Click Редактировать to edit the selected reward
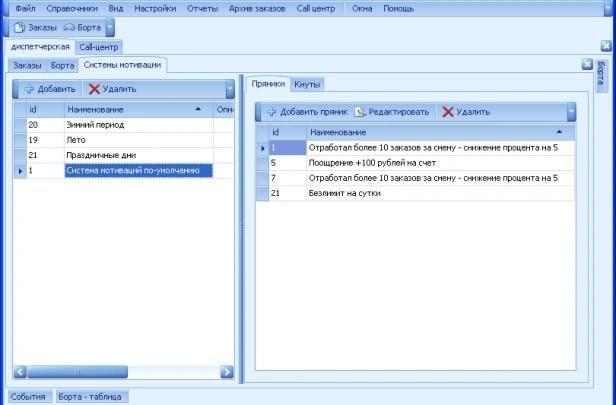The width and height of the screenshot is (616, 405). pyautogui.click(x=393, y=112)
